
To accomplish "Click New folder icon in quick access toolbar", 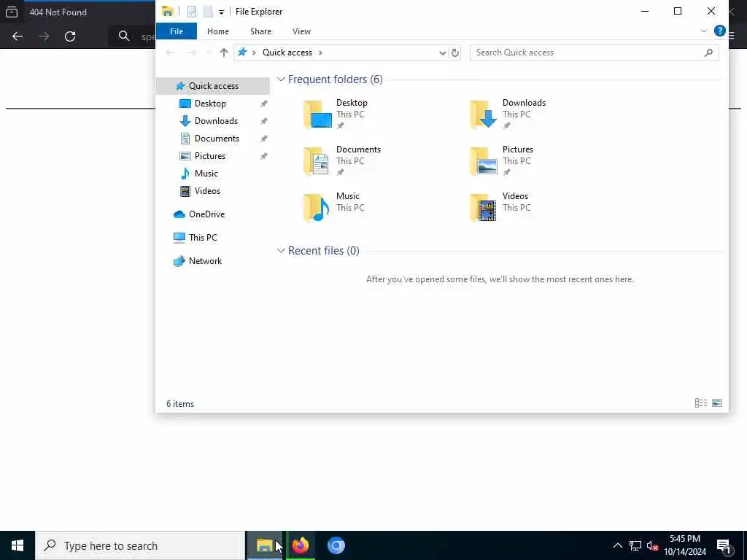I will pos(208,12).
